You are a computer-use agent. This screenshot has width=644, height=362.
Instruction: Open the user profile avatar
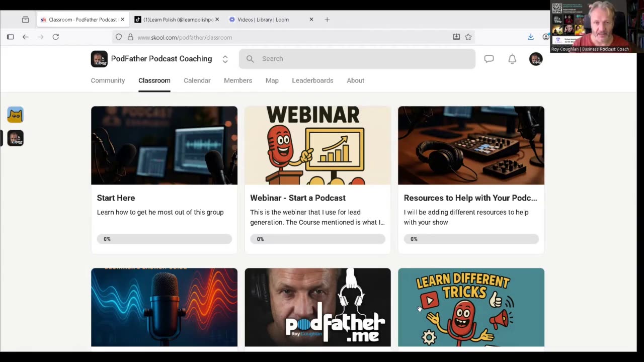[536, 59]
